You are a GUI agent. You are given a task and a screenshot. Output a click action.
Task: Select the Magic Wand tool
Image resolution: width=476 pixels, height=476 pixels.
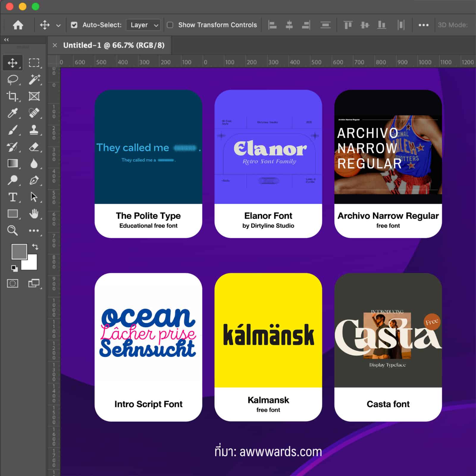point(34,79)
